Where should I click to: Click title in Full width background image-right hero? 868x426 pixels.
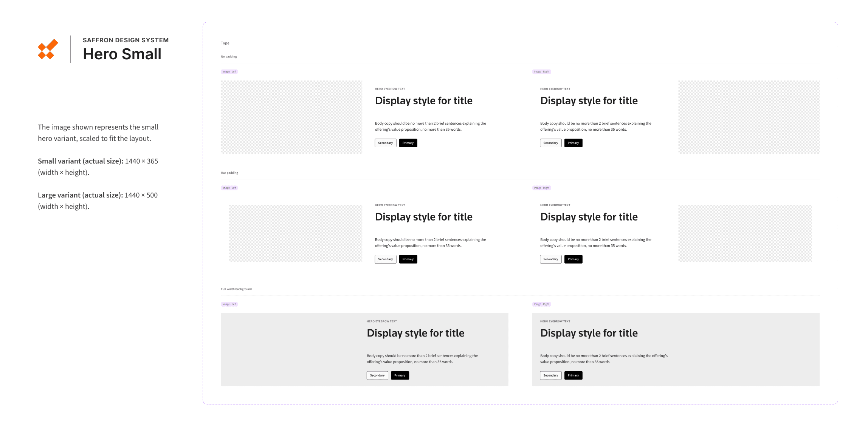(x=589, y=333)
